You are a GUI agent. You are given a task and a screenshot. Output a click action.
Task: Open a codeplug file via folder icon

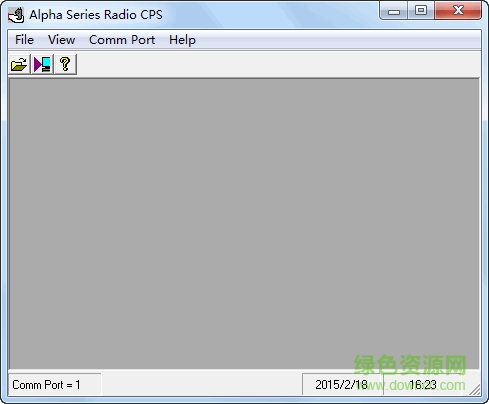pos(19,64)
